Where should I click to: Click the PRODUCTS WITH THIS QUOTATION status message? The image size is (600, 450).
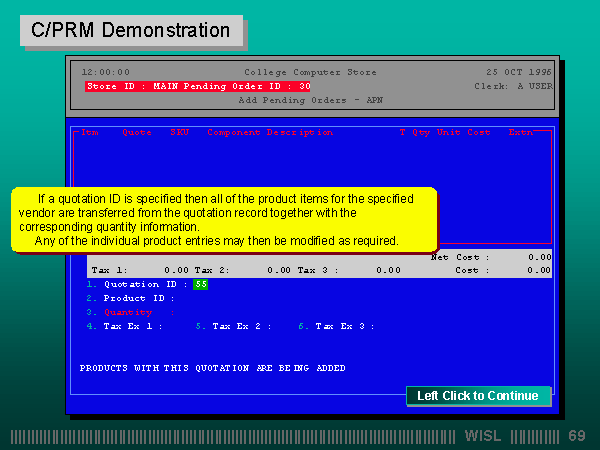coord(212,368)
